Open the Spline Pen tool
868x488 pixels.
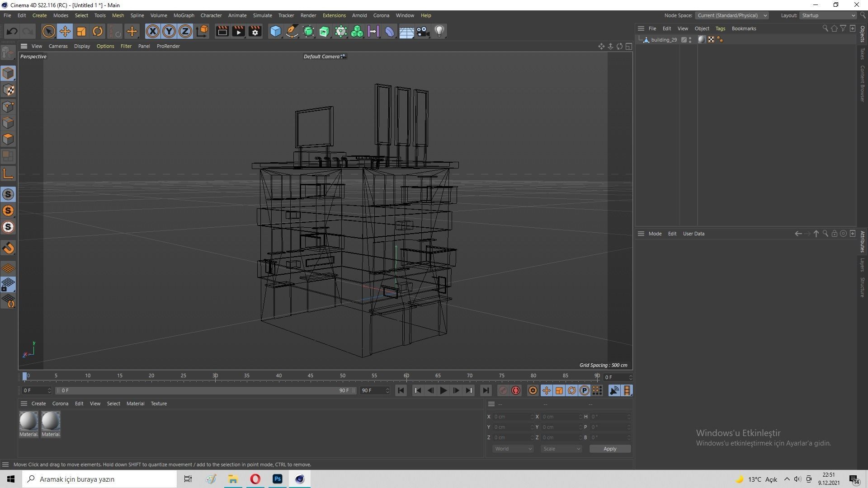(292, 31)
